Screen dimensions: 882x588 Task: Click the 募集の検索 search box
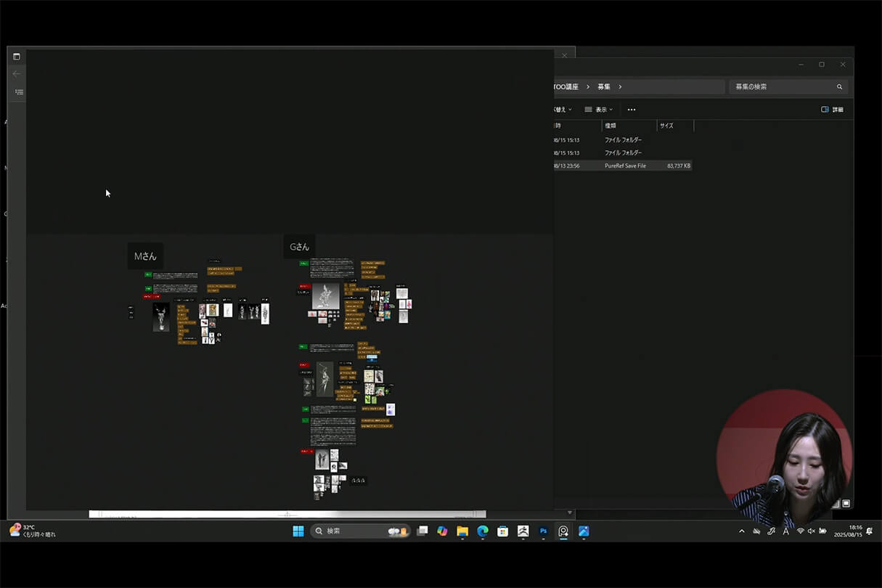pos(783,86)
